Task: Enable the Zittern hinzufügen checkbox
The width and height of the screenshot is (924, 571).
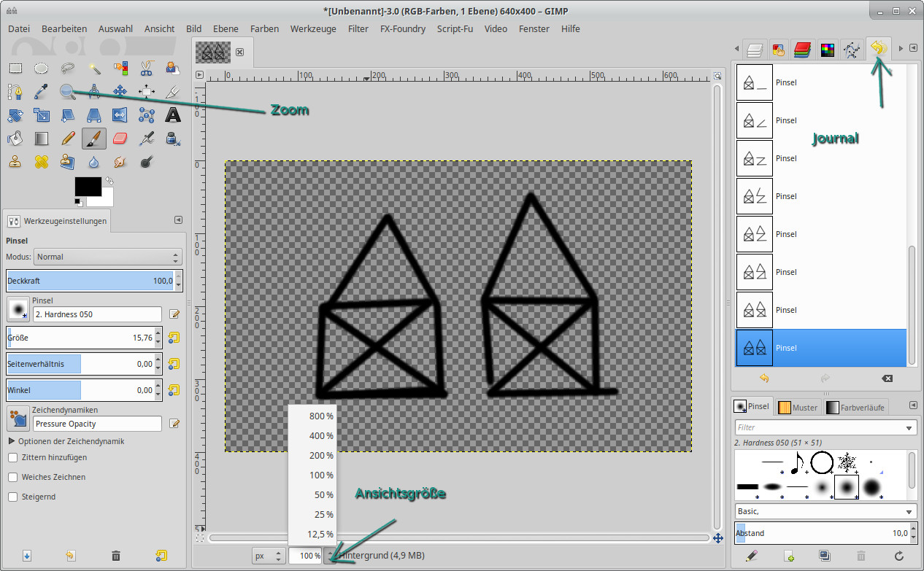Action: click(13, 457)
